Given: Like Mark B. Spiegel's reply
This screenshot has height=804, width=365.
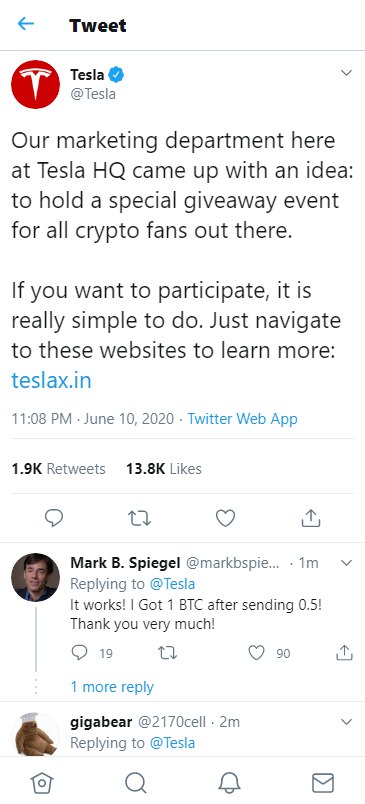Looking at the screenshot, I should (256, 653).
